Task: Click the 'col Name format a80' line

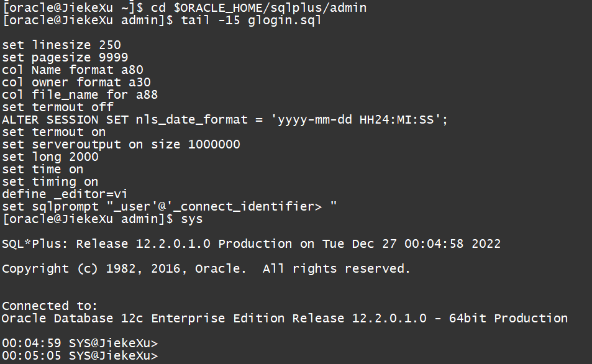Action: [x=73, y=70]
